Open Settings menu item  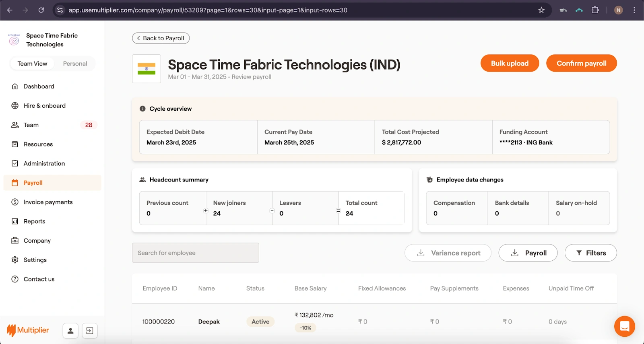click(52, 260)
